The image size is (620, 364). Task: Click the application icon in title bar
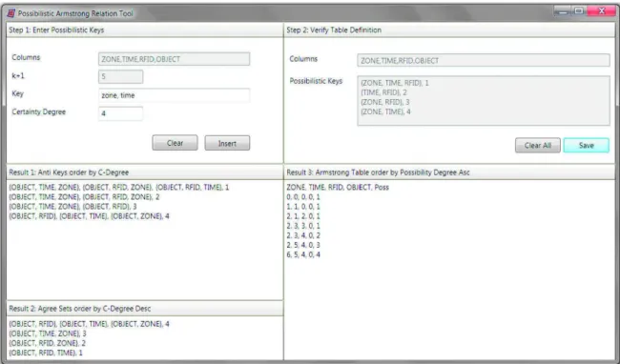tap(11, 13)
